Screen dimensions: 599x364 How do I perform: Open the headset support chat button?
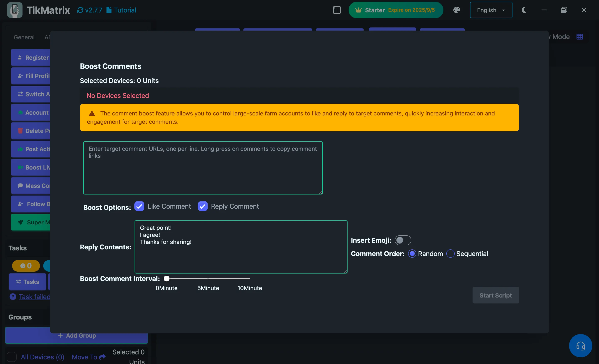(580, 345)
